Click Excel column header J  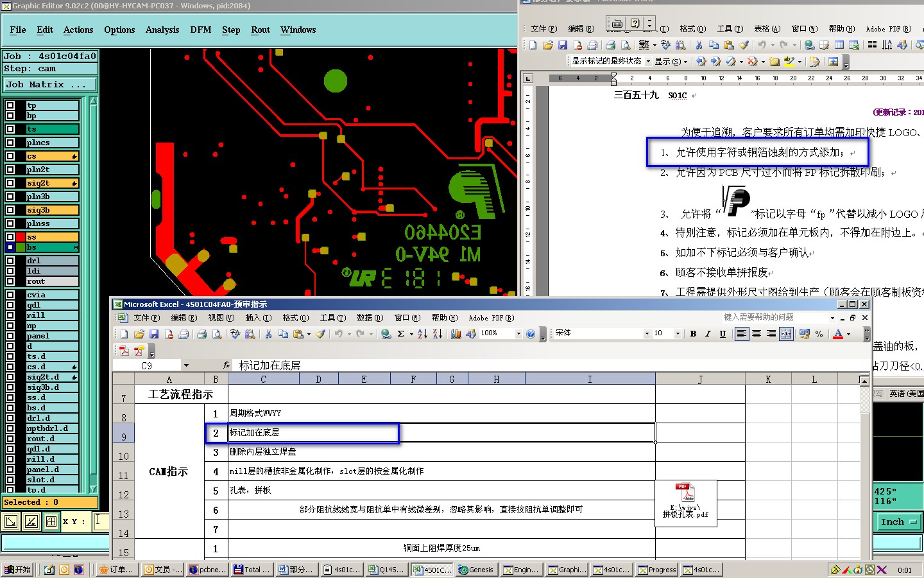(700, 380)
